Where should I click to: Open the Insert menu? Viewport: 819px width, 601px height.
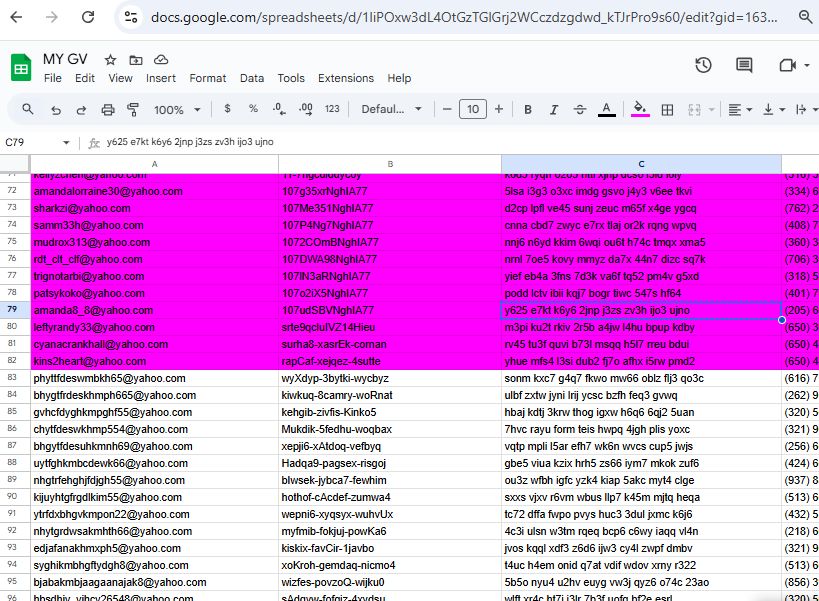[x=161, y=78]
